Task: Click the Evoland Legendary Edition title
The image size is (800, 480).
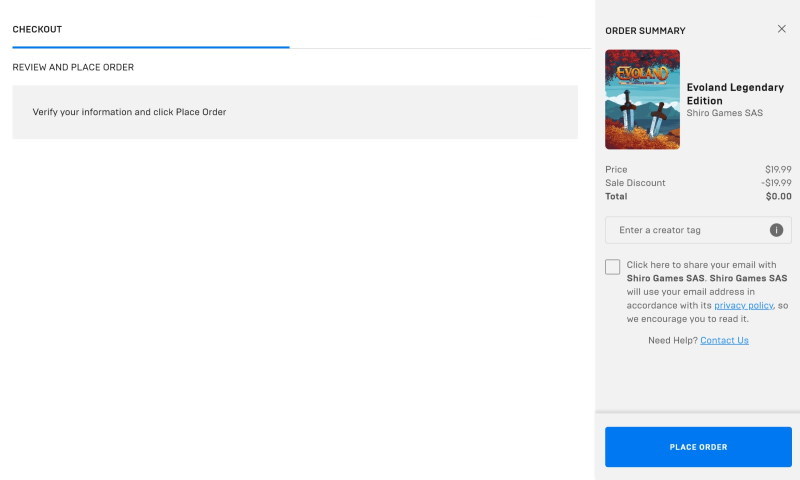Action: tap(735, 94)
